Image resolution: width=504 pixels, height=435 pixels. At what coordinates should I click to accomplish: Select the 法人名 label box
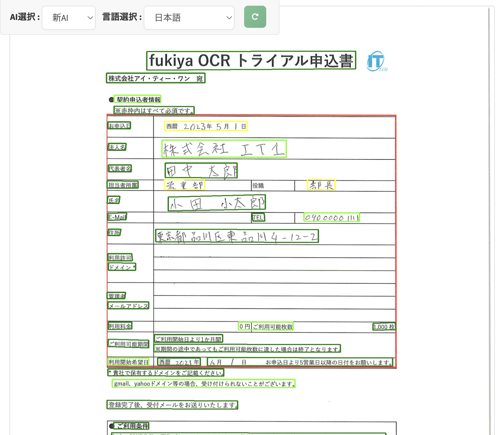coord(117,147)
